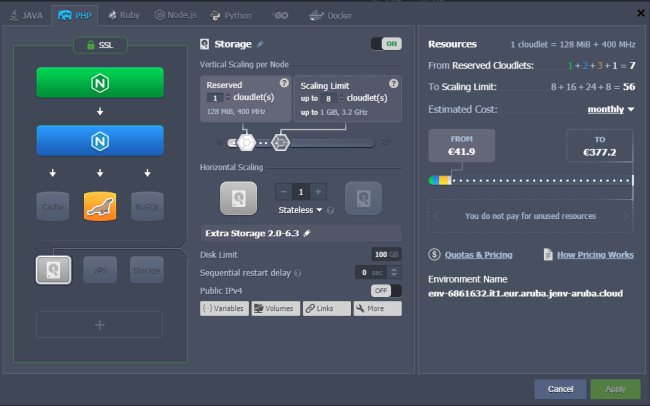Enable the Public IPv4 switch
This screenshot has width=650, height=406.
click(385, 290)
